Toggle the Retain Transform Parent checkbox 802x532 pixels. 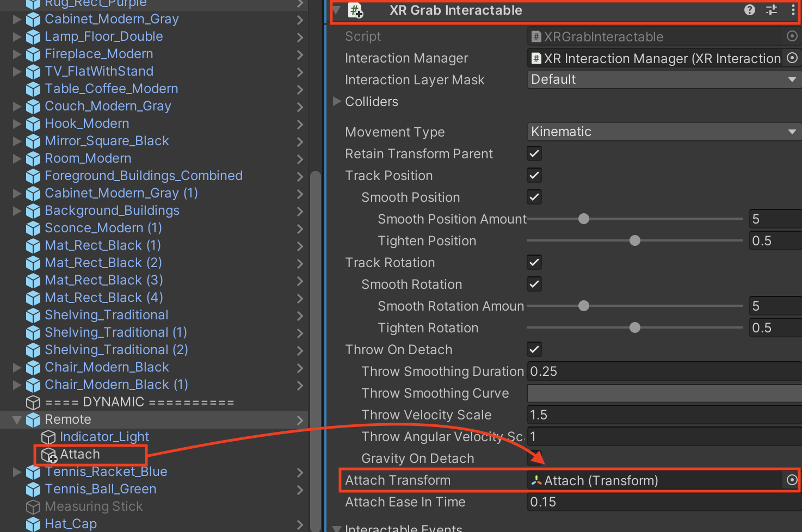[534, 153]
